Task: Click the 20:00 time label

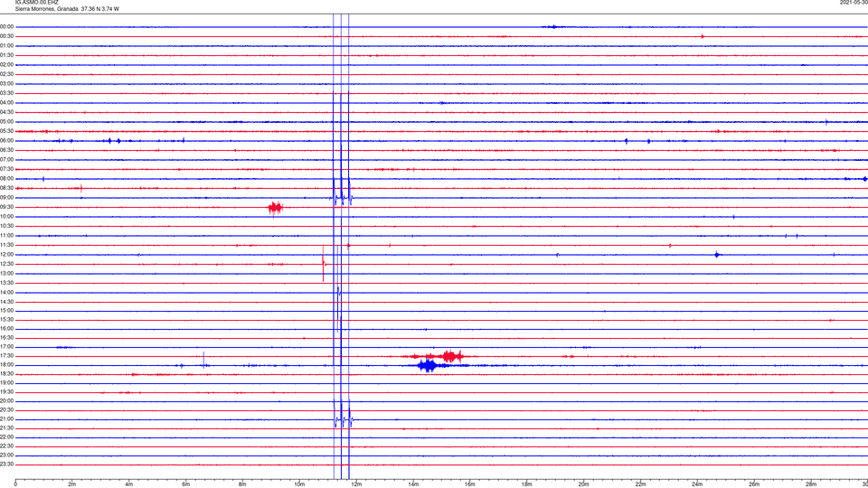Action: 7,401
